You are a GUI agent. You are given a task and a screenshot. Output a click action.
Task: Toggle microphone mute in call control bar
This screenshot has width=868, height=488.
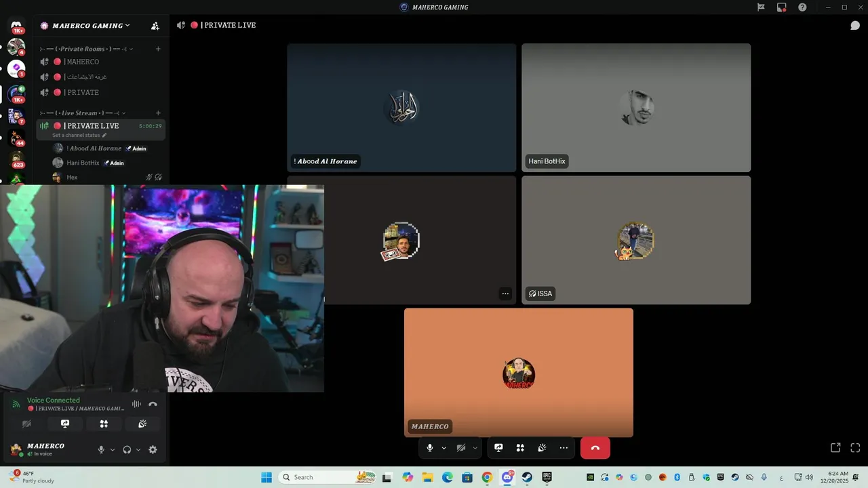(430, 448)
